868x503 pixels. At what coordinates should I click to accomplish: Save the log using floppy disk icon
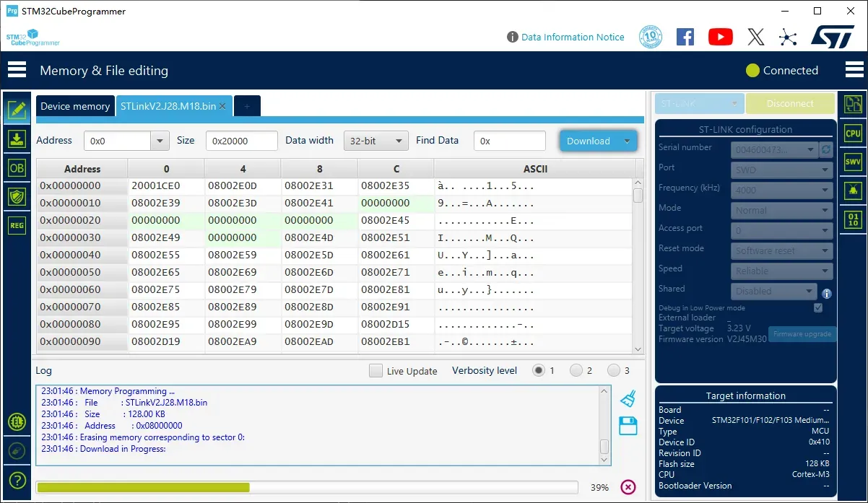pos(628,426)
